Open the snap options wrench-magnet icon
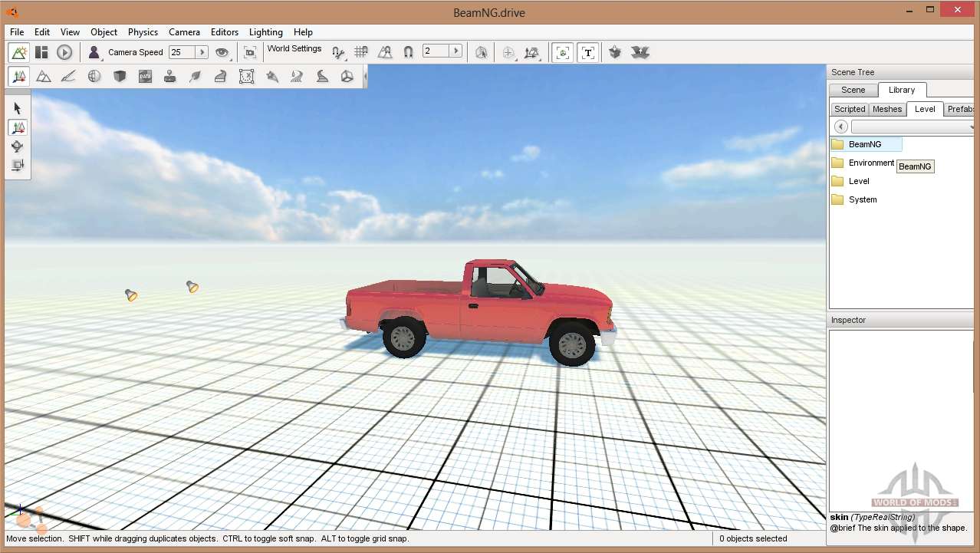This screenshot has height=553, width=980. pyautogui.click(x=338, y=52)
